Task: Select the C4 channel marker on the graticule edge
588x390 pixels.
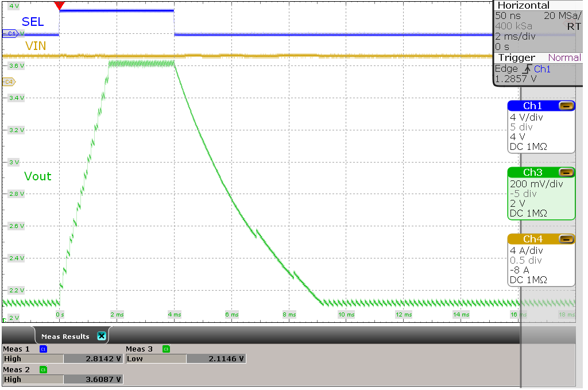Action: pos(7,82)
